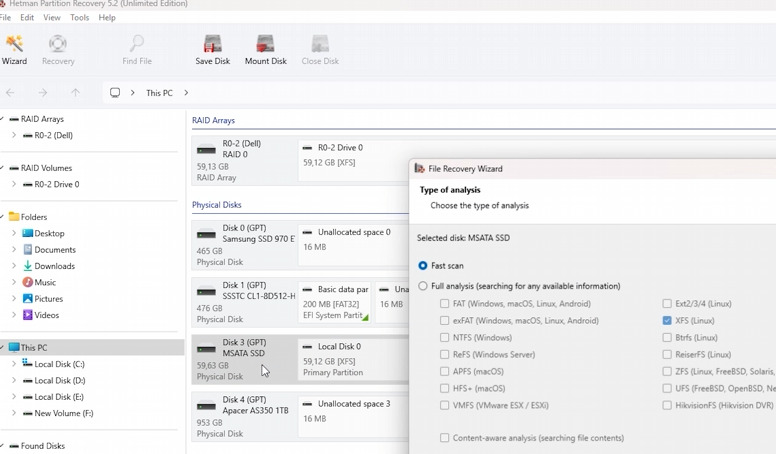Open the Edit menu
The image size is (776, 454).
(x=27, y=17)
